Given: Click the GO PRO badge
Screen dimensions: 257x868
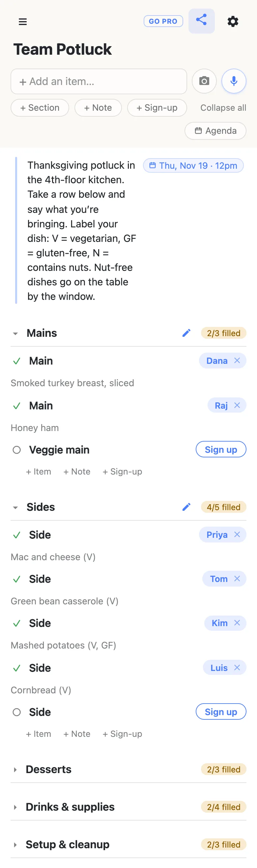Looking at the screenshot, I should (163, 21).
